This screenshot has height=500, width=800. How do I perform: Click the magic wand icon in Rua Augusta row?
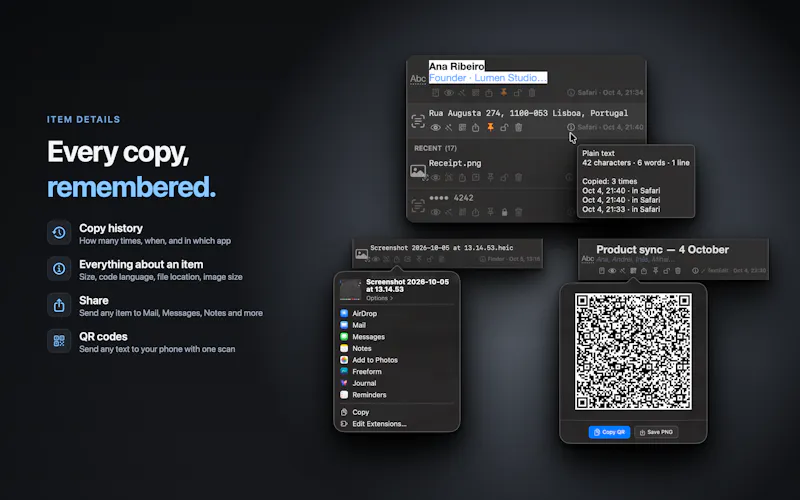[448, 128]
